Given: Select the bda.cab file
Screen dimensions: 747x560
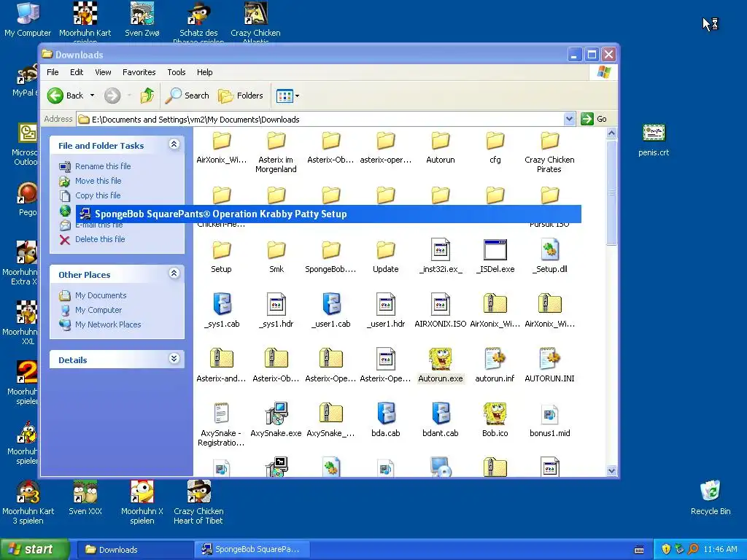Looking at the screenshot, I should click(386, 421).
